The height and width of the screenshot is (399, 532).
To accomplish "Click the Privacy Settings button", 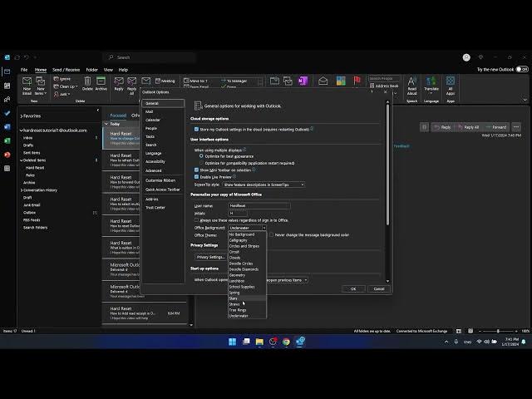I will pos(210,257).
